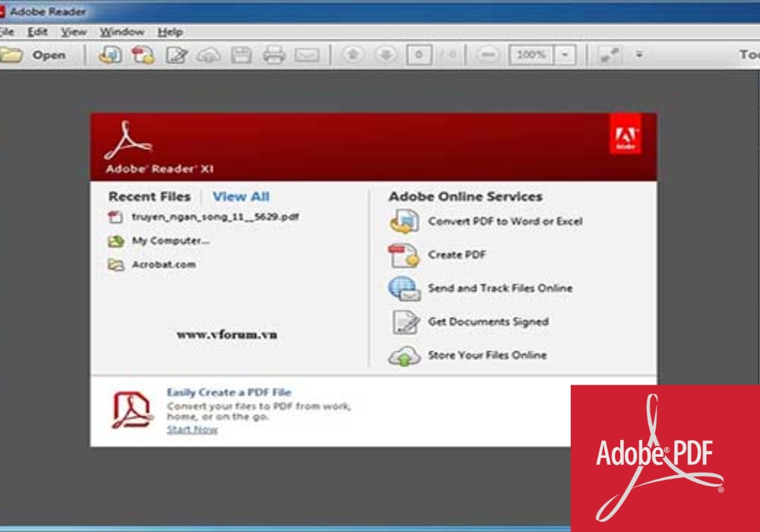The width and height of the screenshot is (760, 532).
Task: Click Create PDF service link
Action: click(457, 255)
